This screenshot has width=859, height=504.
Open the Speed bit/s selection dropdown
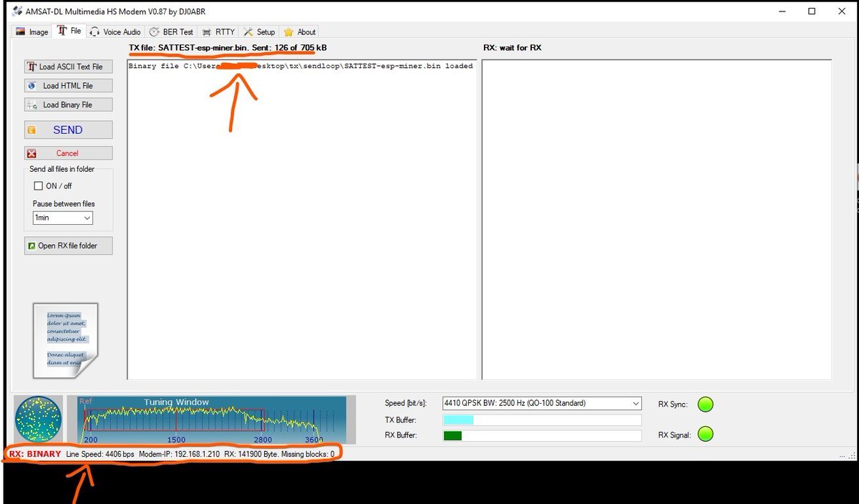(541, 403)
